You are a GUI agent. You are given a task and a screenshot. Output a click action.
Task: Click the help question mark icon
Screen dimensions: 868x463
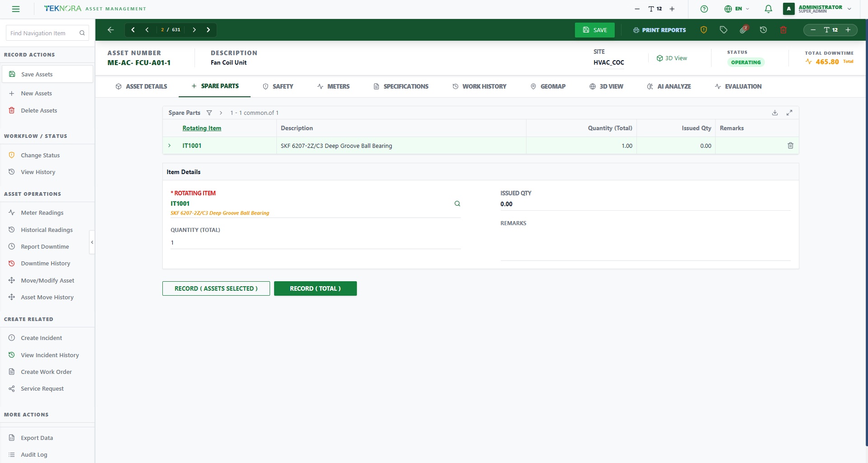click(704, 9)
